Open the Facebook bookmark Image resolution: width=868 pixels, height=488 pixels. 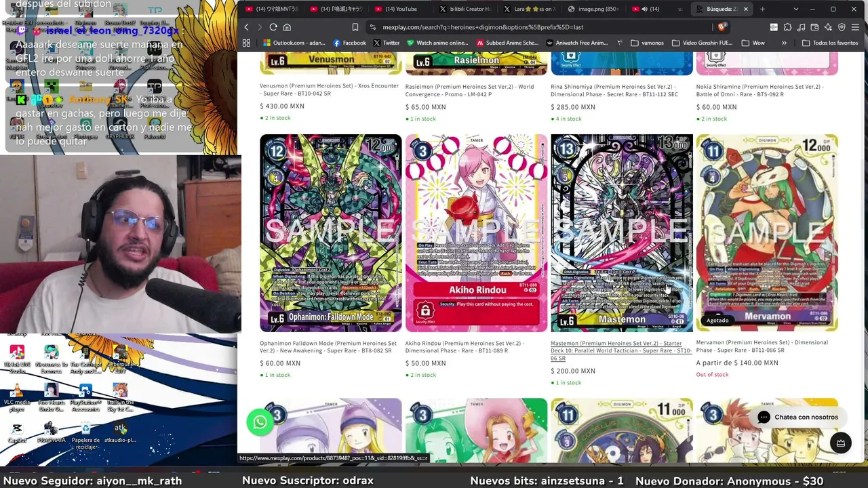click(x=349, y=43)
